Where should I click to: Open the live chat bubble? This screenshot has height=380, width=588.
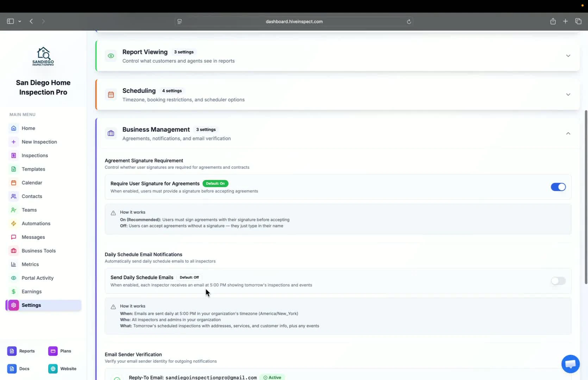[x=570, y=364]
